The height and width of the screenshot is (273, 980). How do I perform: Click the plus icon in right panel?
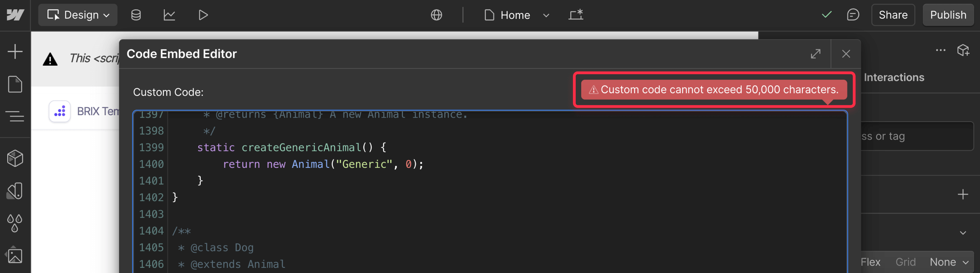(x=962, y=194)
